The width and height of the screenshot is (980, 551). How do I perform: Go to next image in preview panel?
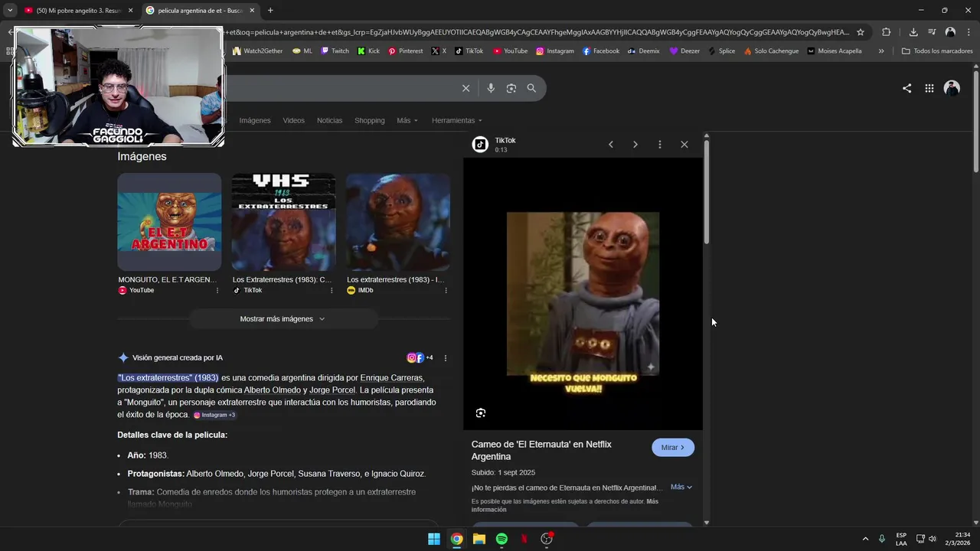635,145
